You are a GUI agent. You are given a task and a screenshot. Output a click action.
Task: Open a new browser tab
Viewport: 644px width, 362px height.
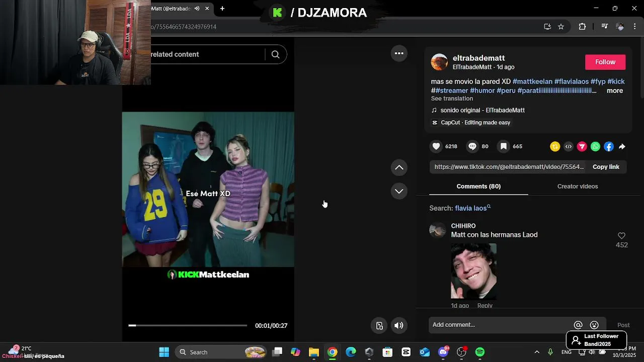pyautogui.click(x=222, y=9)
